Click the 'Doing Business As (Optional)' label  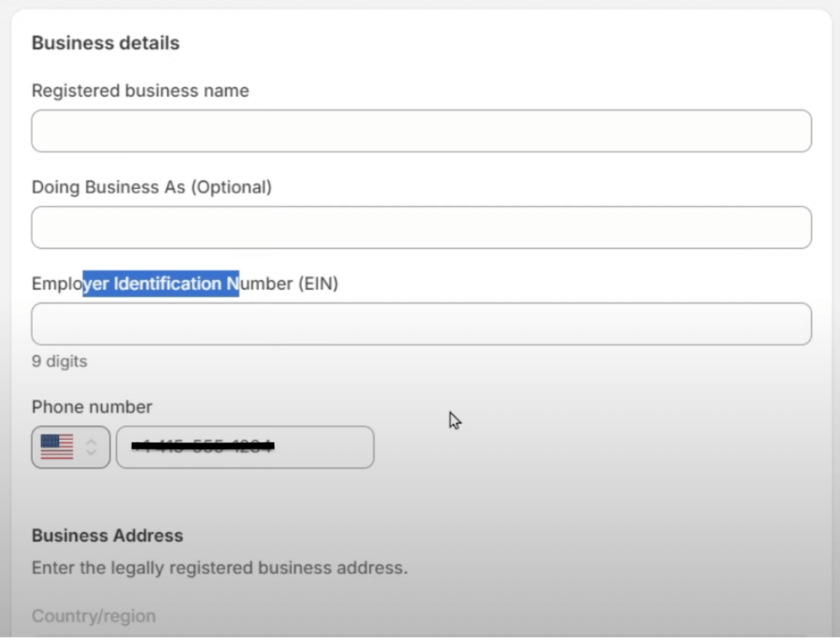click(x=152, y=187)
